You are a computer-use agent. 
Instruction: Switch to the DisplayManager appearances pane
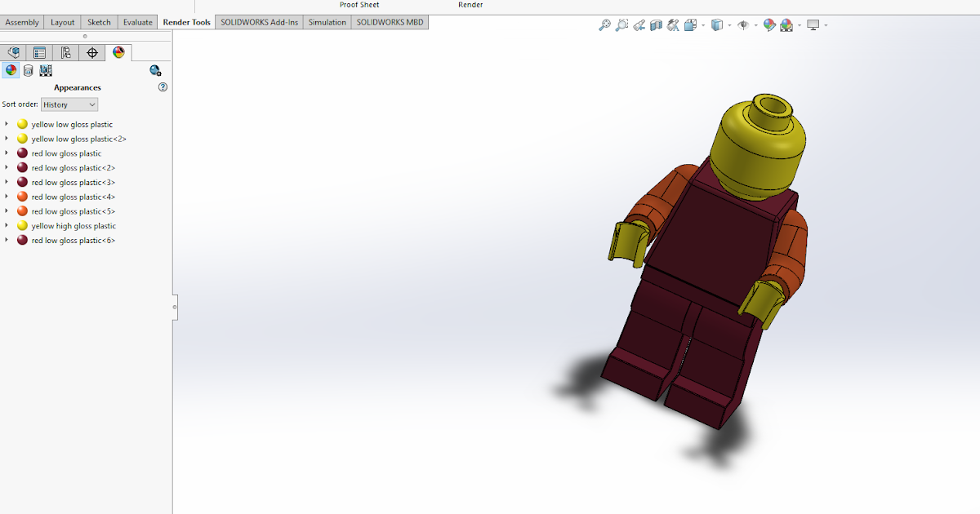pos(118,51)
